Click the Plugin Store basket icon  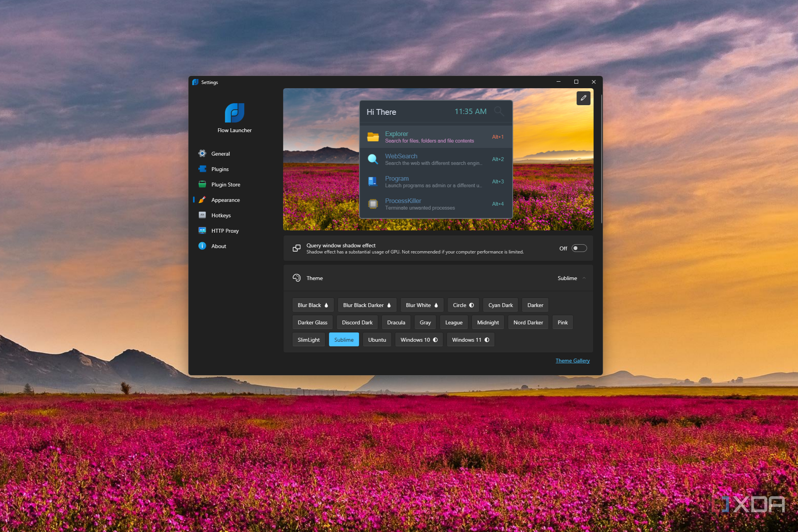pyautogui.click(x=202, y=184)
